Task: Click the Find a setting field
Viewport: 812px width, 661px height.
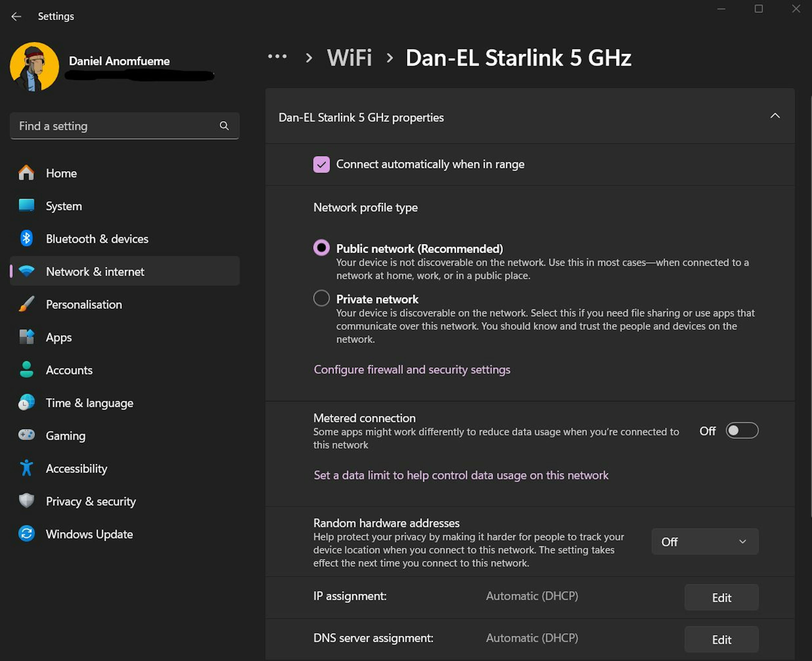Action: coord(114,126)
